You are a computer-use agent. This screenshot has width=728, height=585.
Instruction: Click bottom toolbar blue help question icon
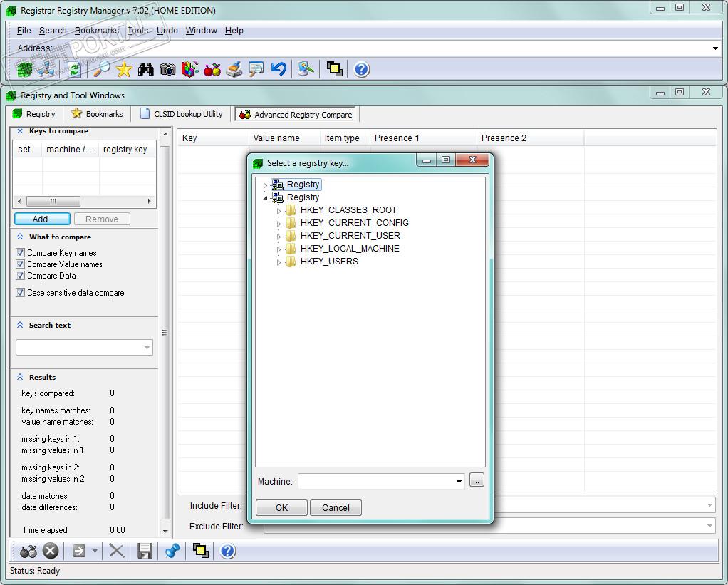tap(228, 551)
